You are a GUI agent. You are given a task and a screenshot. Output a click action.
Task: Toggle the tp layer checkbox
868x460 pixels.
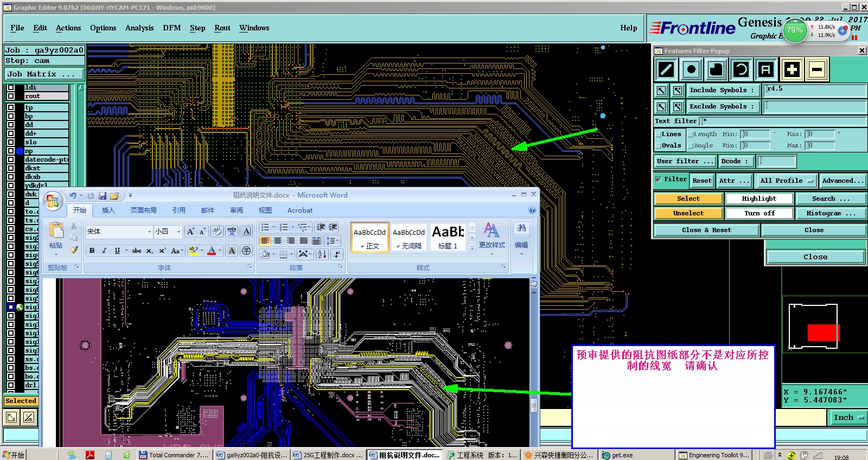[x=11, y=107]
